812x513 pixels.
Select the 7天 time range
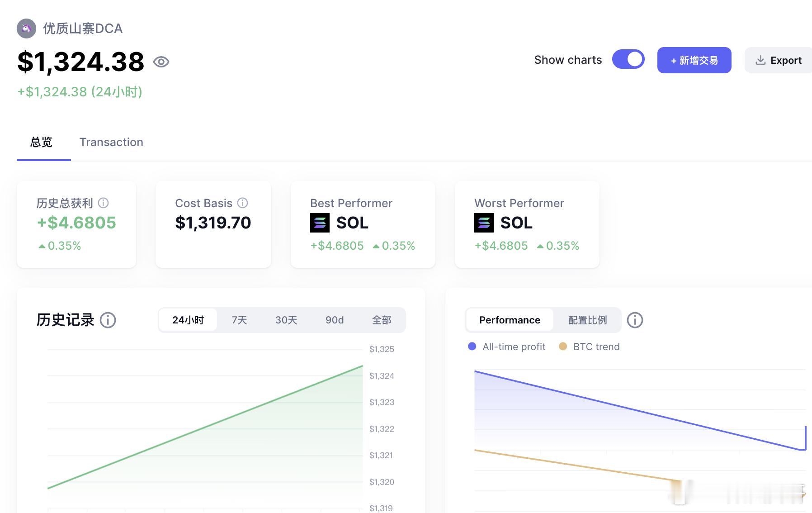239,320
